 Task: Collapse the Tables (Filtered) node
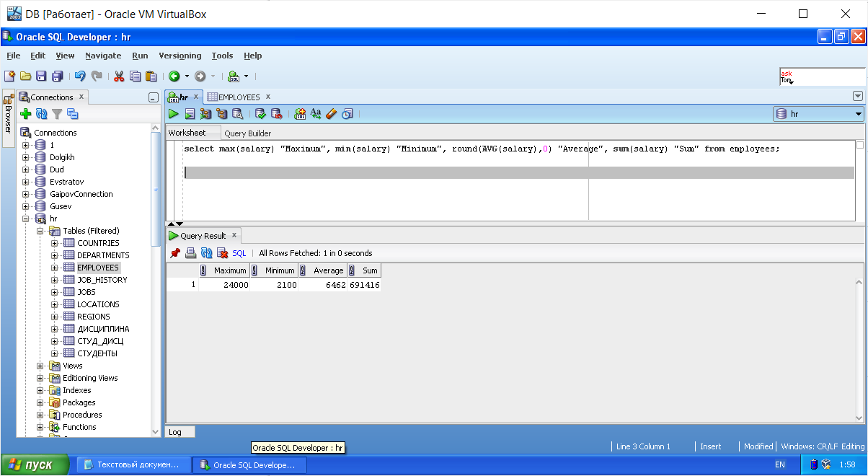(x=40, y=231)
